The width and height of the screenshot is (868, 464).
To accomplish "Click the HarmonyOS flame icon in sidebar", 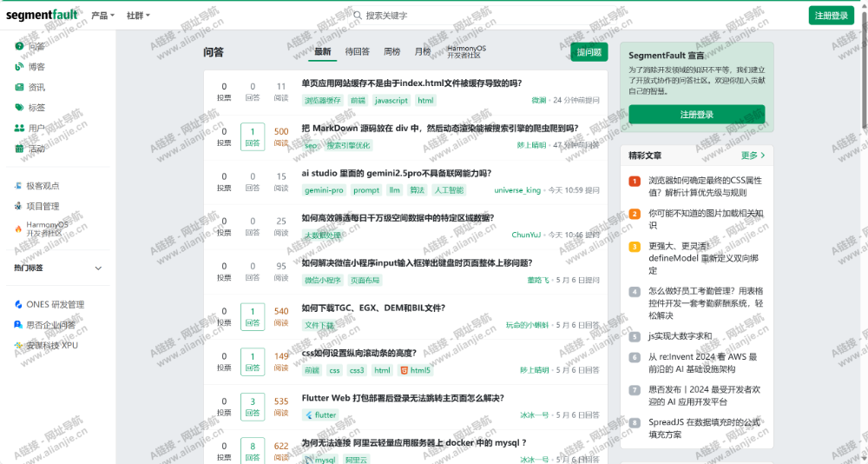I will point(18,229).
